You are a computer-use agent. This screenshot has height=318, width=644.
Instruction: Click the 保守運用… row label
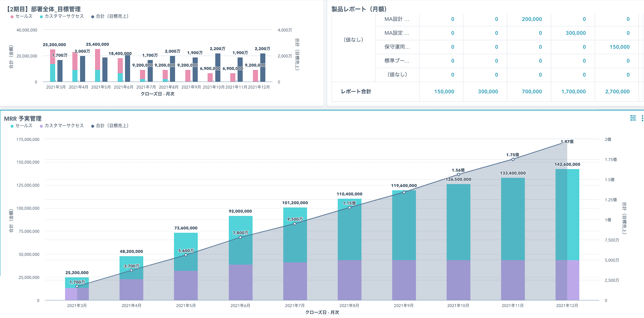(x=397, y=47)
